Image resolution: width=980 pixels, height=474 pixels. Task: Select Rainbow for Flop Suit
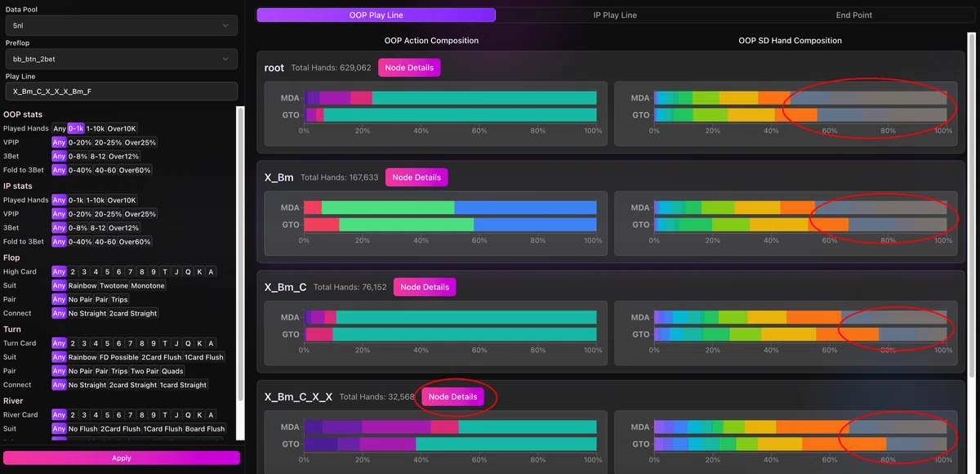coord(82,286)
